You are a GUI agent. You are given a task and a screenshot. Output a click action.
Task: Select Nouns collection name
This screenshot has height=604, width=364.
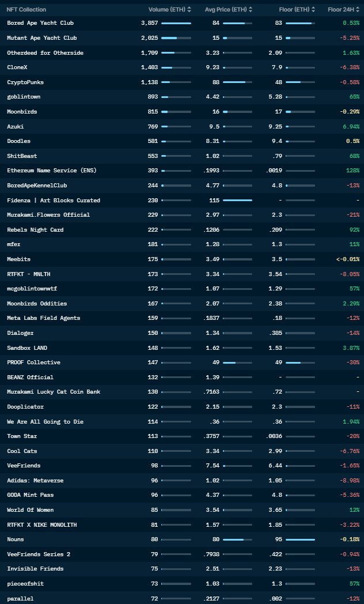[x=16, y=539]
